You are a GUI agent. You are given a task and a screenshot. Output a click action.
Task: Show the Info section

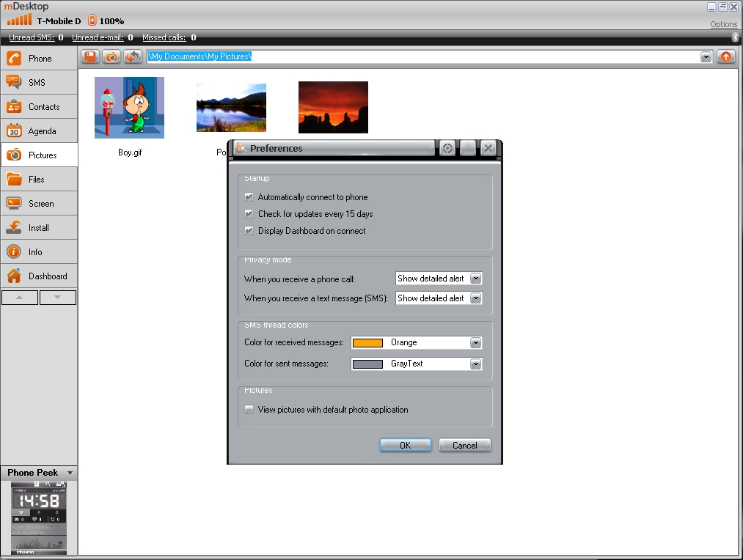(39, 251)
